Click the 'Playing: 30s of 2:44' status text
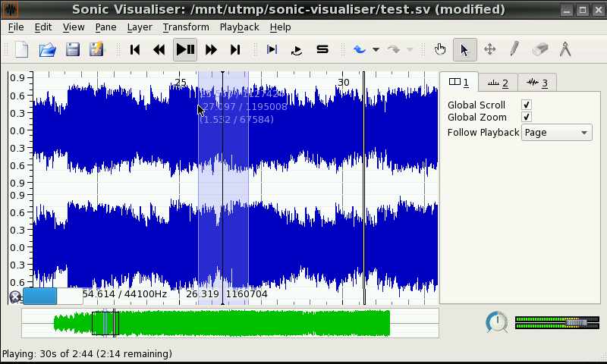607x364 pixels. click(87, 353)
